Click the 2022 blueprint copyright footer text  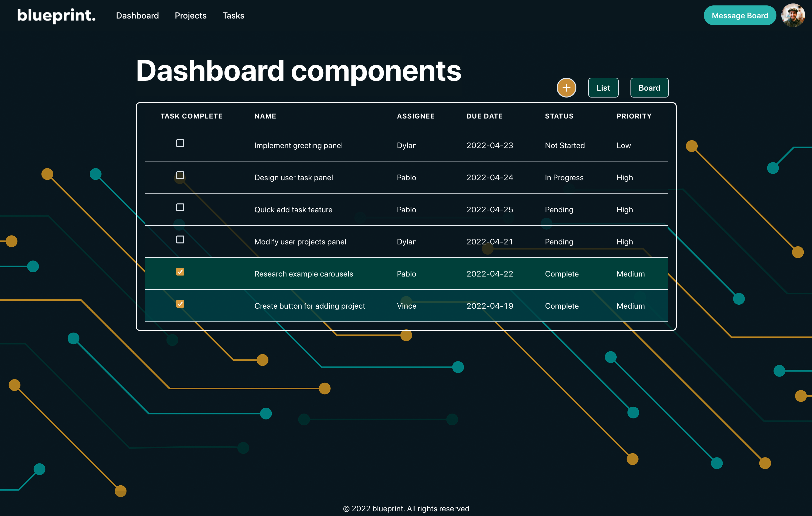pos(406,509)
